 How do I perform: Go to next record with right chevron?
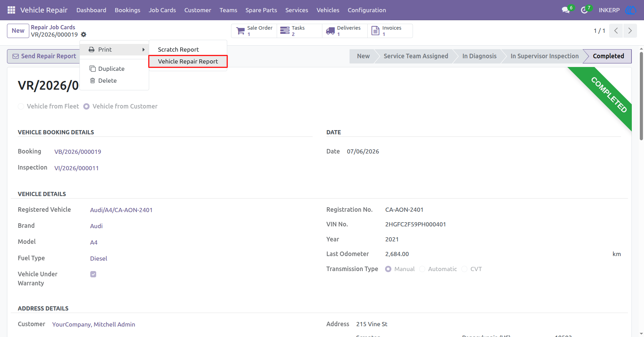(630, 31)
